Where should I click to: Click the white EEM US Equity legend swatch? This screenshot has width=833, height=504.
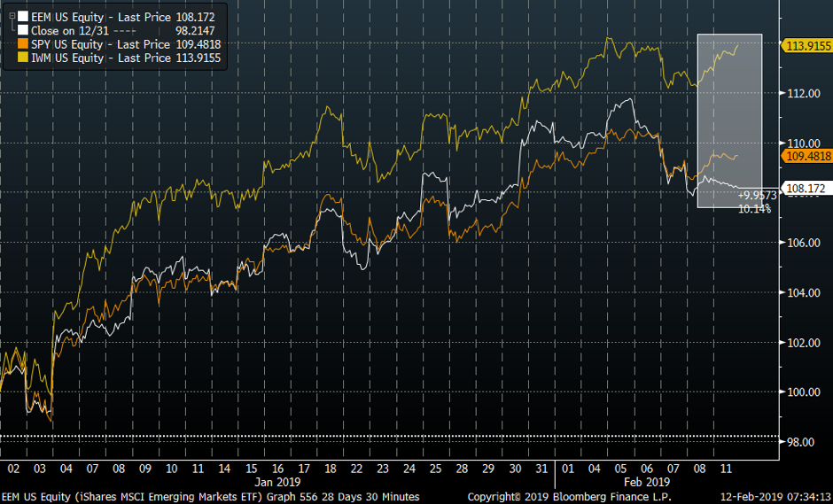(22, 17)
